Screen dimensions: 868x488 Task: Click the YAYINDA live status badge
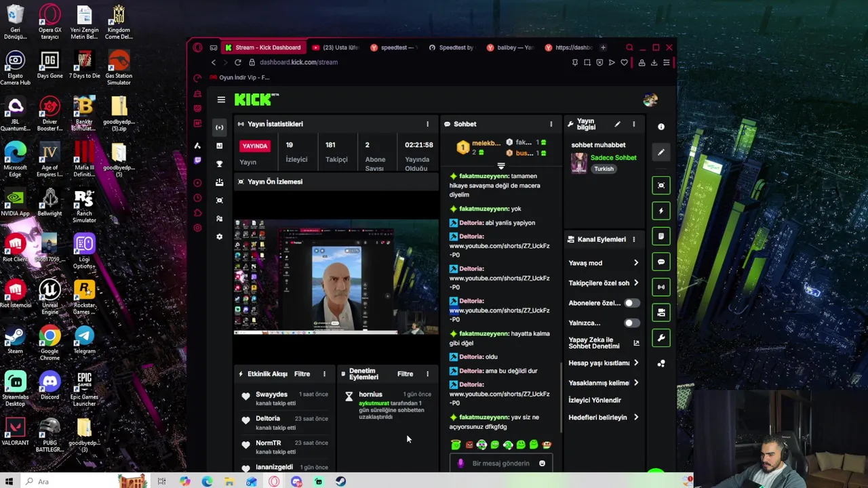255,146
